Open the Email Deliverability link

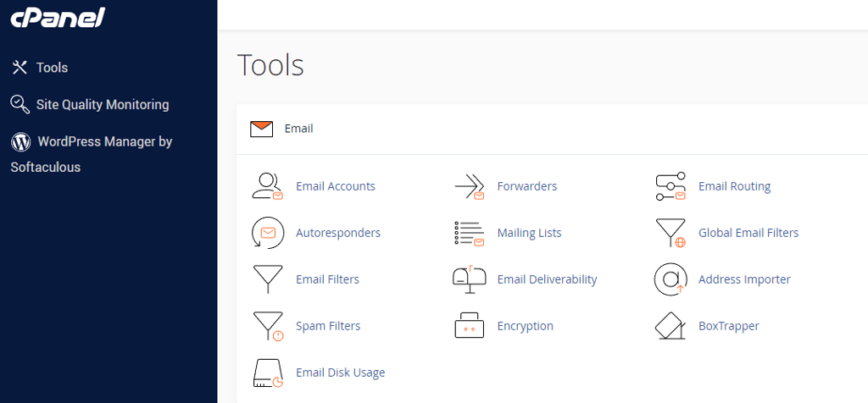547,279
